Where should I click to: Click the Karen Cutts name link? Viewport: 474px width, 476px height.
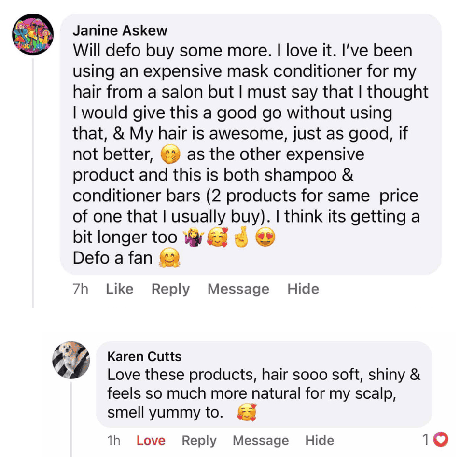(x=144, y=356)
